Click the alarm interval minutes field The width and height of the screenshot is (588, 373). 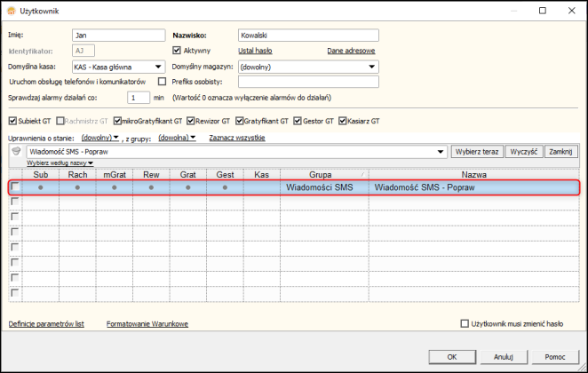tap(139, 98)
